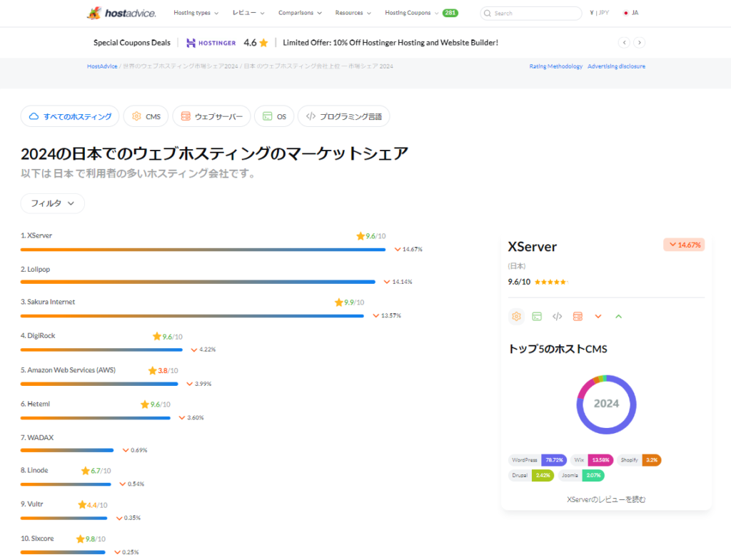Open the JA language selector
Screen dimensions: 731x560
pyautogui.click(x=631, y=13)
